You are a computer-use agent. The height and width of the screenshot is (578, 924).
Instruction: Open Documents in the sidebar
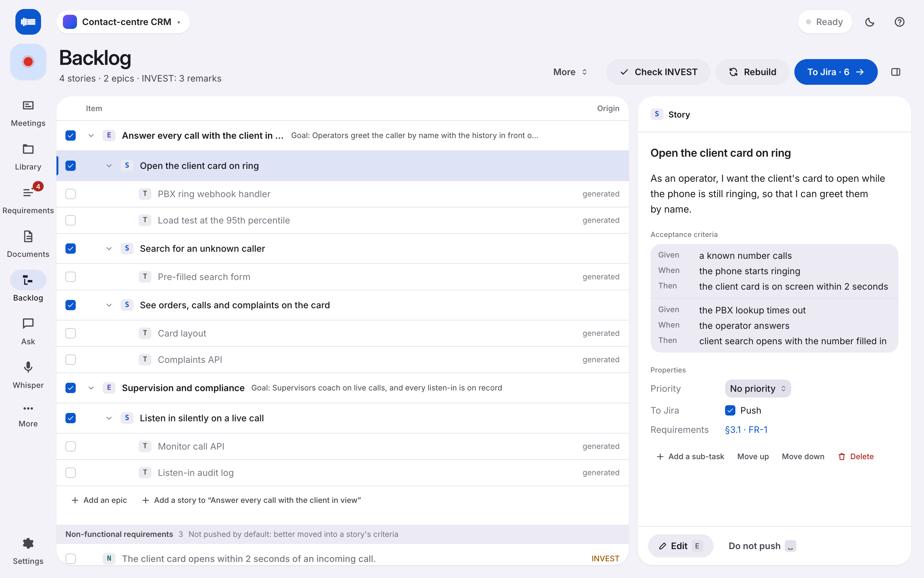pos(28,244)
